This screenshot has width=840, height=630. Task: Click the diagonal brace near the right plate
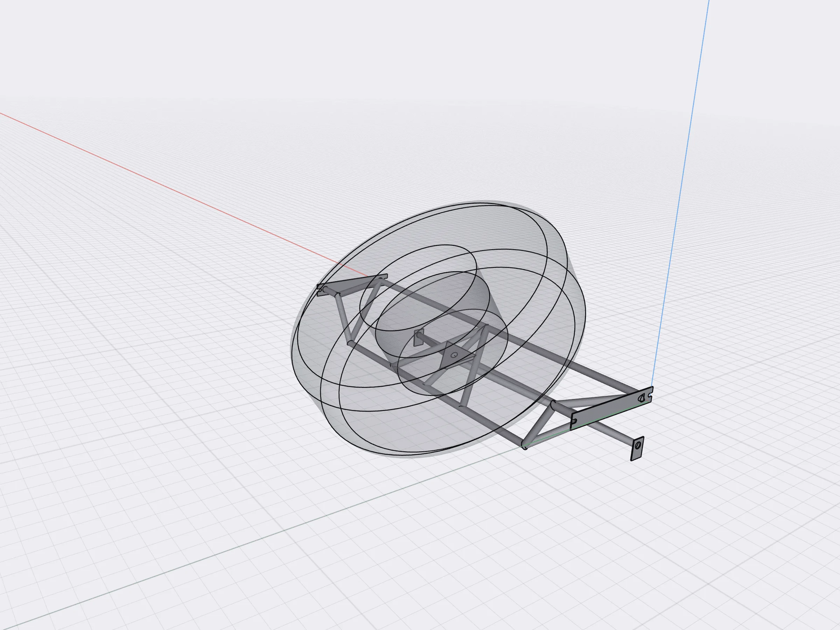coord(539,425)
